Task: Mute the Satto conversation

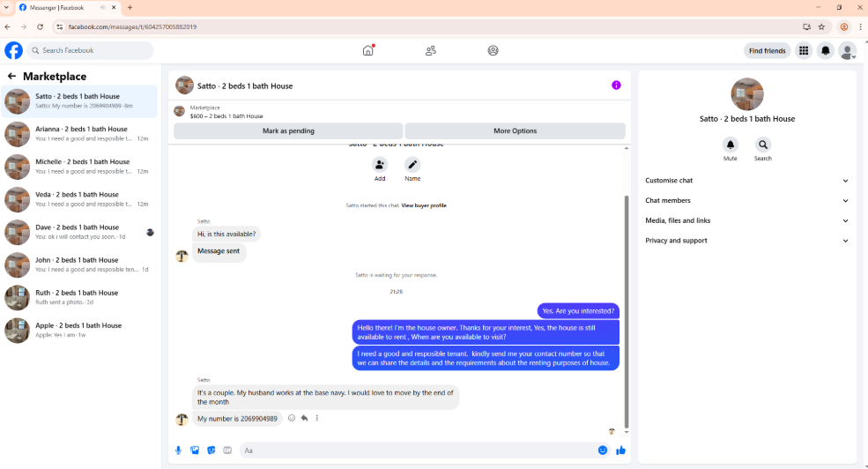Action: (x=731, y=145)
